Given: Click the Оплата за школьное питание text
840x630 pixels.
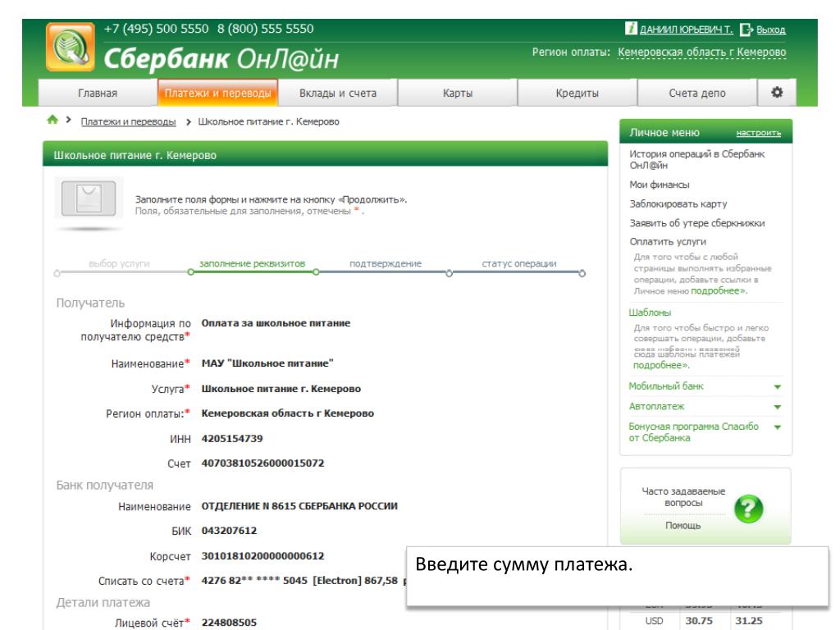Looking at the screenshot, I should coord(276,323).
